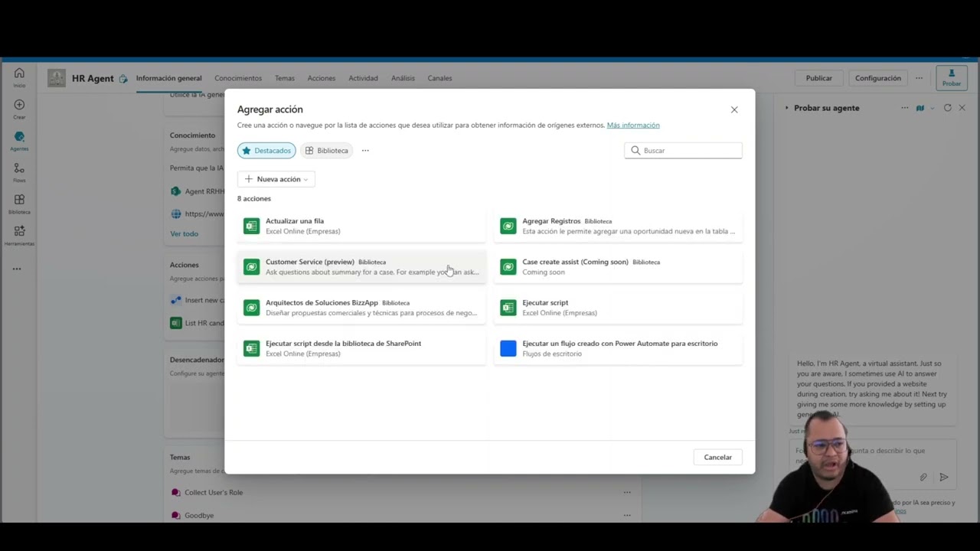Switch to Acciones tab
The image size is (980, 551).
click(322, 78)
